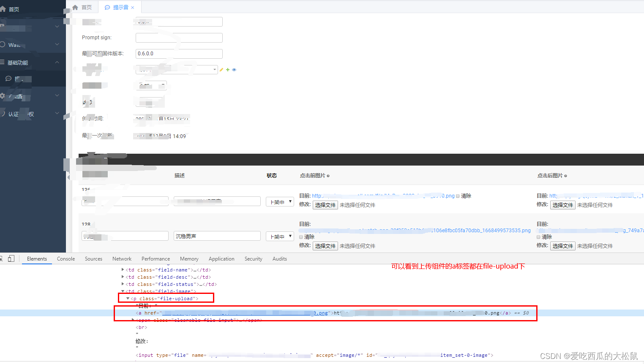Open the dropdown beside the pencil icon
The width and height of the screenshot is (644, 364).
177,70
